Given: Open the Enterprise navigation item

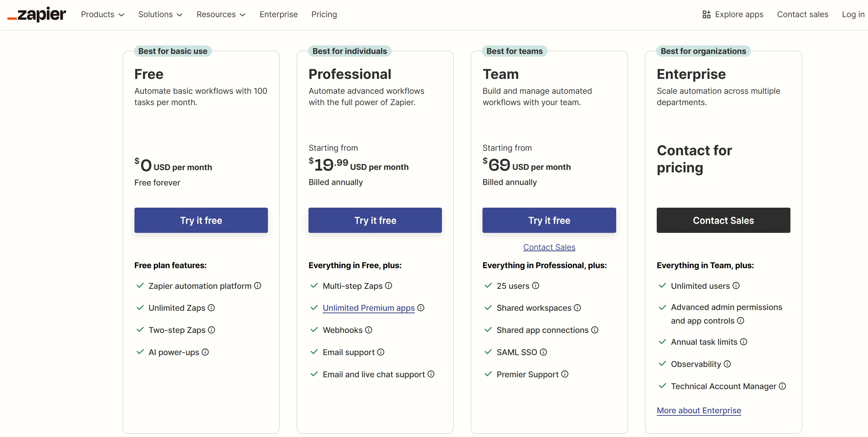Looking at the screenshot, I should click(278, 15).
